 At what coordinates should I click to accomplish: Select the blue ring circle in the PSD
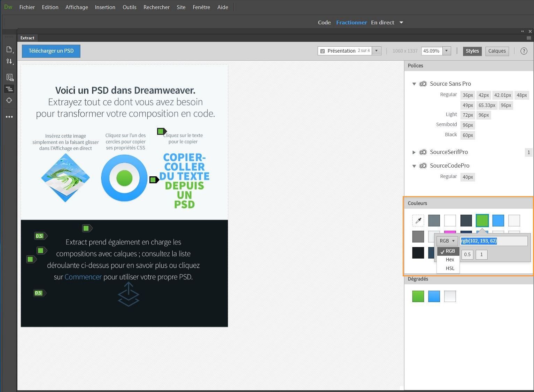click(x=124, y=178)
